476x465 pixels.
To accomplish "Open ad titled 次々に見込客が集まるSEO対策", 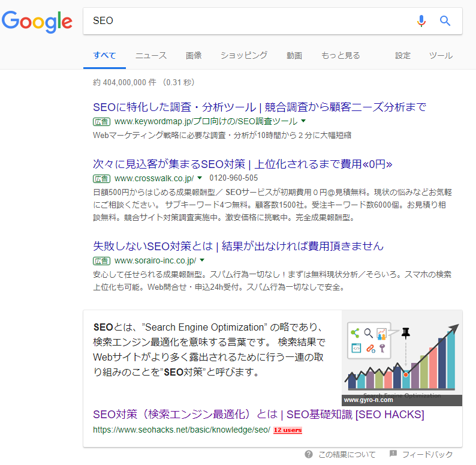I will [x=243, y=164].
